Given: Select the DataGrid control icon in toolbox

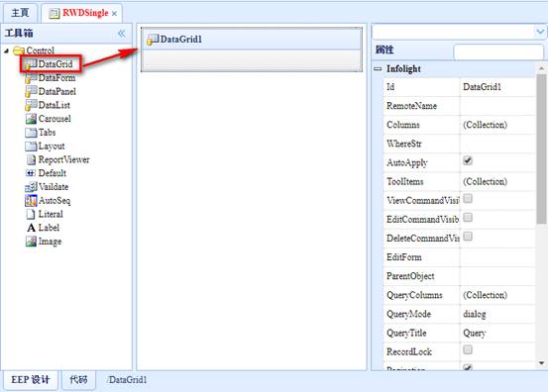Looking at the screenshot, I should tap(31, 64).
